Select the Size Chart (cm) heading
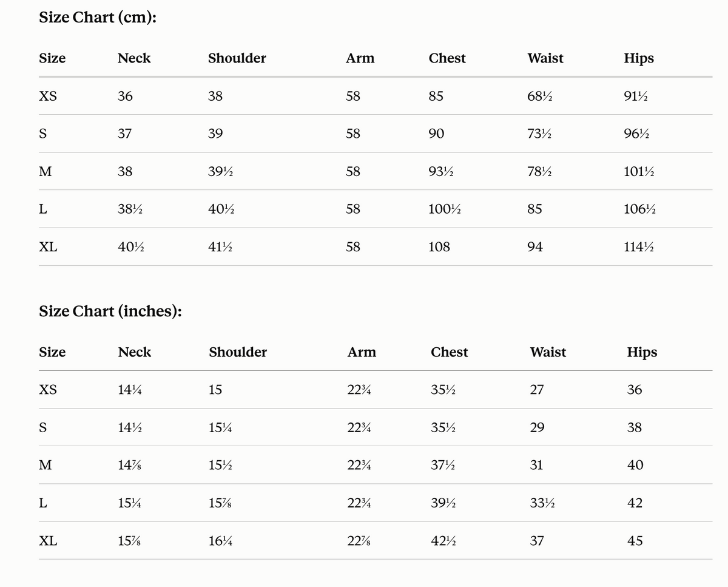 pos(98,18)
